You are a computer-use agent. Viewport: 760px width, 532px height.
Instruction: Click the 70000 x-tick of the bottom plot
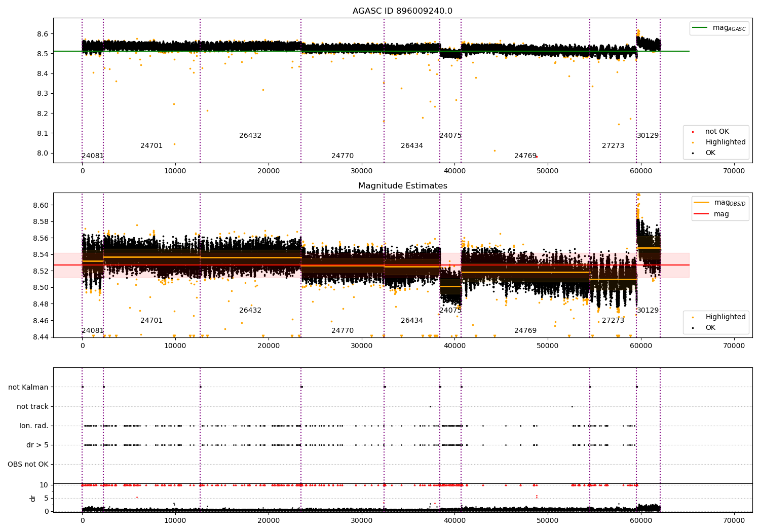[x=734, y=521]
